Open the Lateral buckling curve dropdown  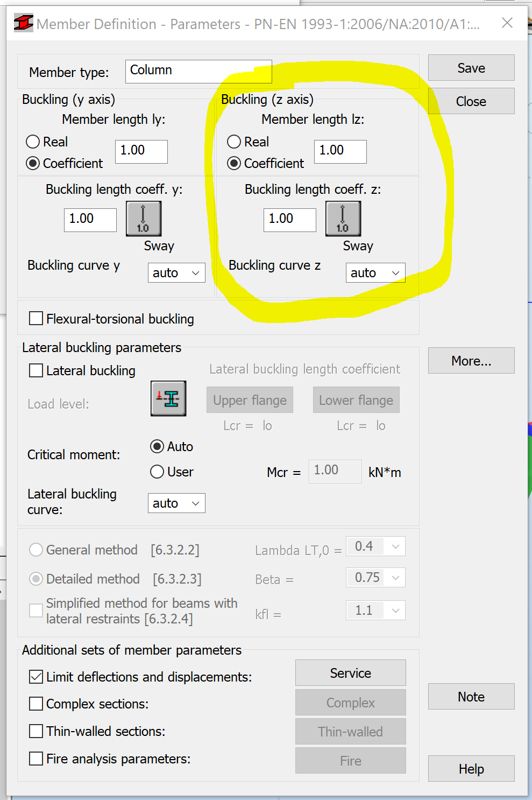pos(176,503)
